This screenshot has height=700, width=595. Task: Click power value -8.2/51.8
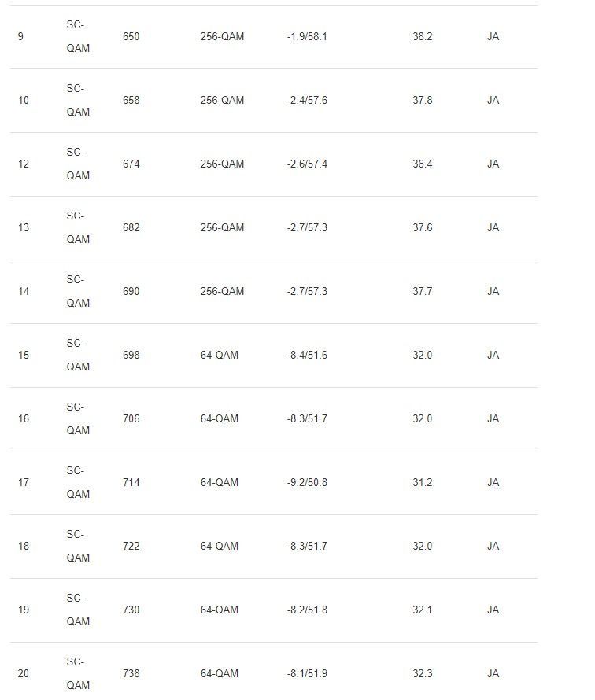pos(307,610)
